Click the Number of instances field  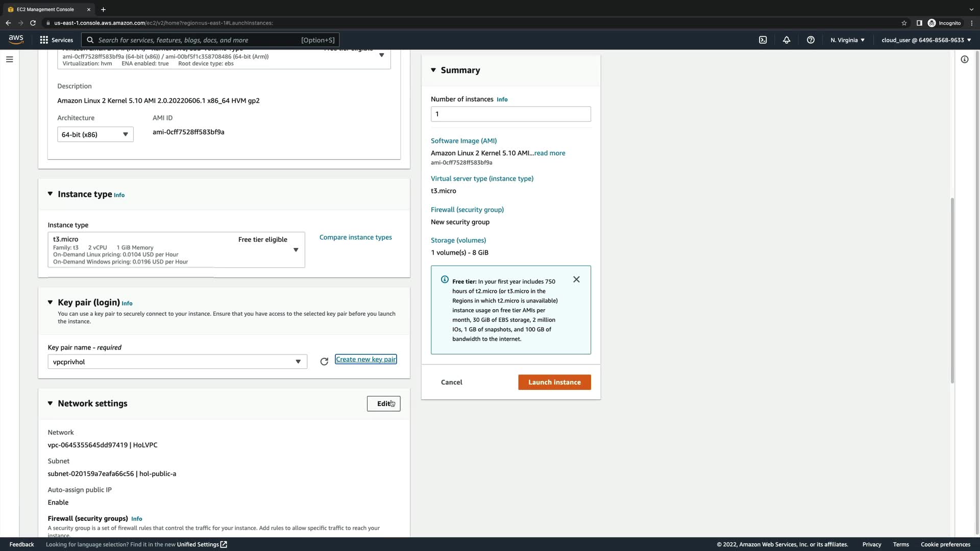point(510,114)
